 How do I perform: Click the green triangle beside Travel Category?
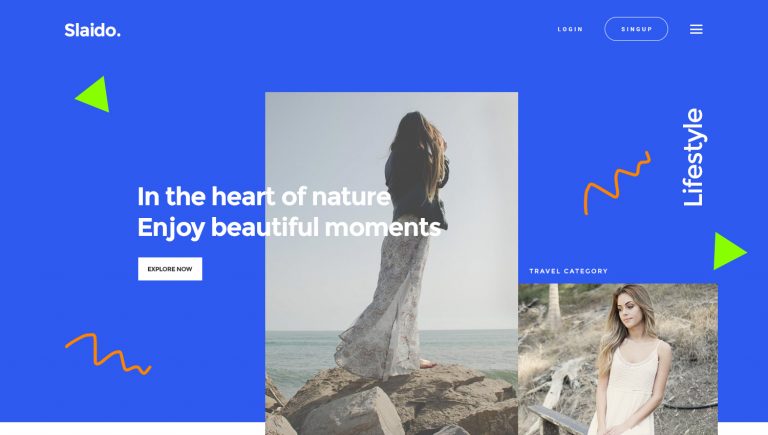pos(729,251)
